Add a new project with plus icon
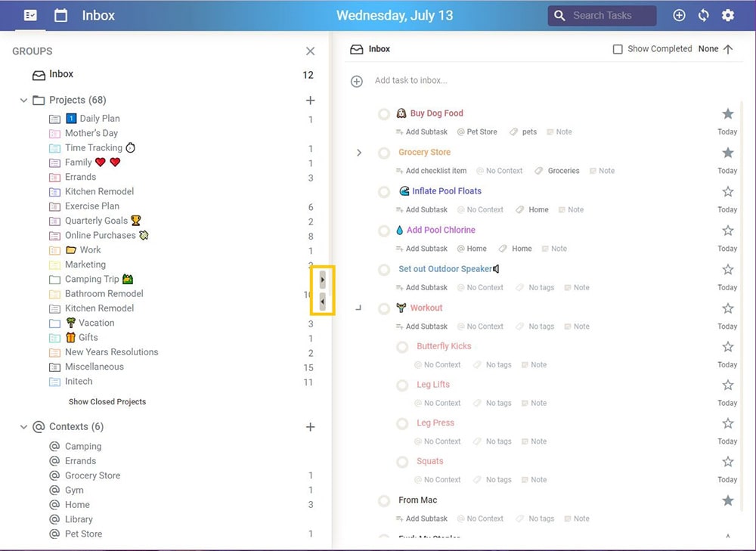This screenshot has height=551, width=756. click(310, 101)
